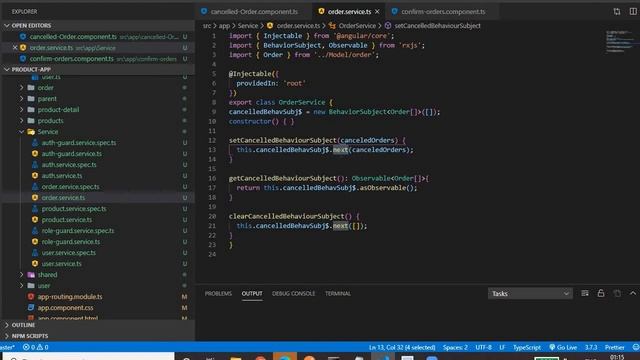Screen dimensions: 640x360
Task: Open product.service.ts file
Action: tap(67, 220)
